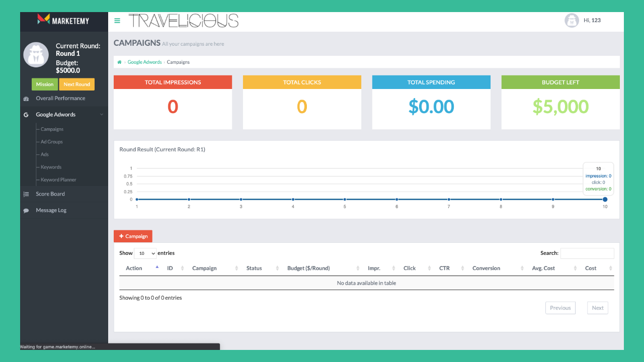Image resolution: width=644 pixels, height=362 pixels.
Task: Click the sidebar profile avatar
Action: pyautogui.click(x=36, y=55)
